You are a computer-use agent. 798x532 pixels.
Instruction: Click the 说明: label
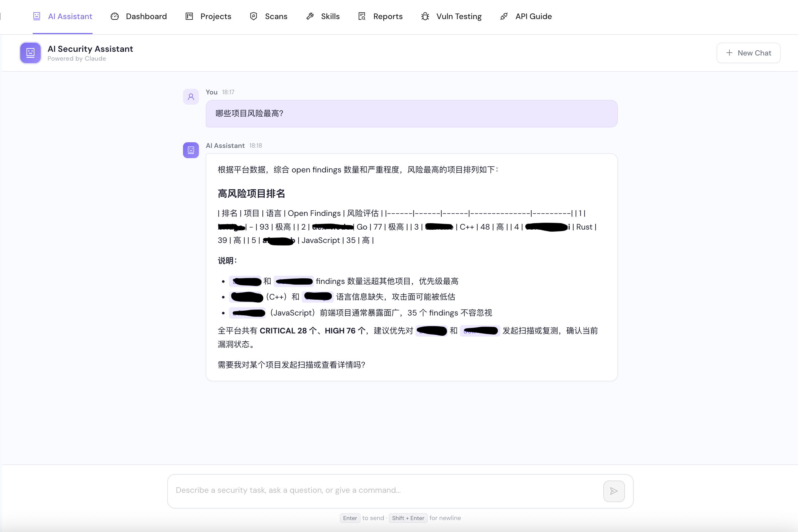227,261
